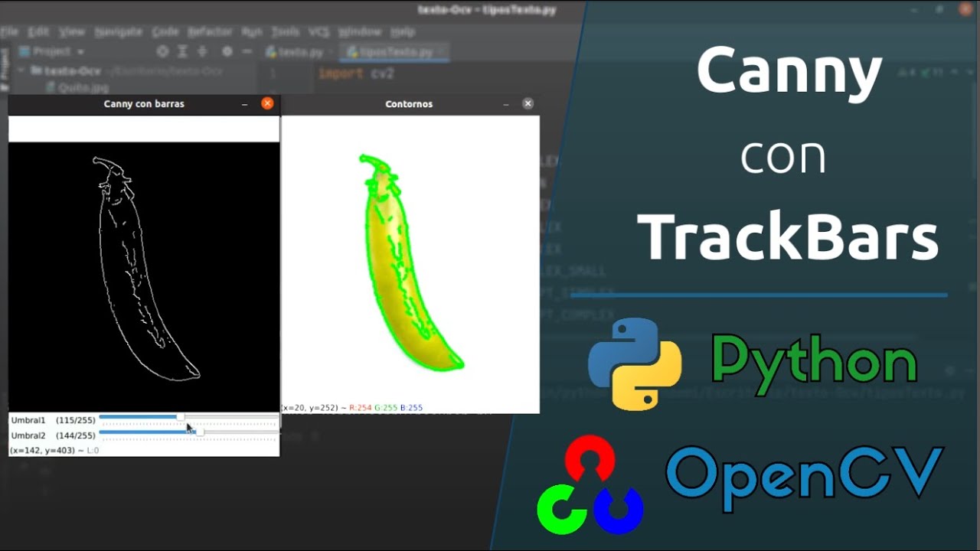The width and height of the screenshot is (980, 551).
Task: Open the Navigate menu in PyCharm
Action: click(x=118, y=32)
